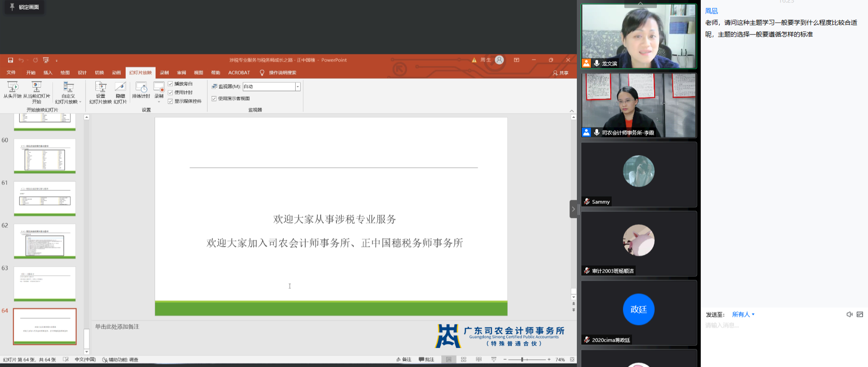Image resolution: width=868 pixels, height=367 pixels.
Task: Click the spell check icon in status bar
Action: (x=66, y=360)
